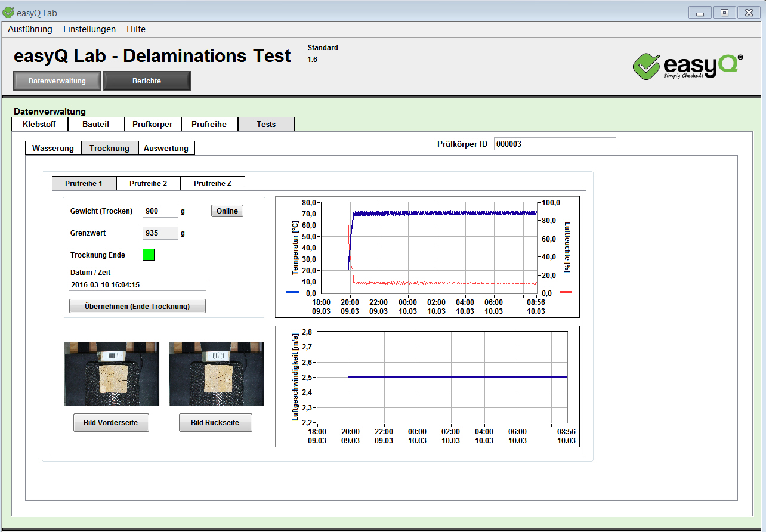Click the green Trocknung Ende indicator
Viewport: 766px width, 532px height.
(149, 255)
